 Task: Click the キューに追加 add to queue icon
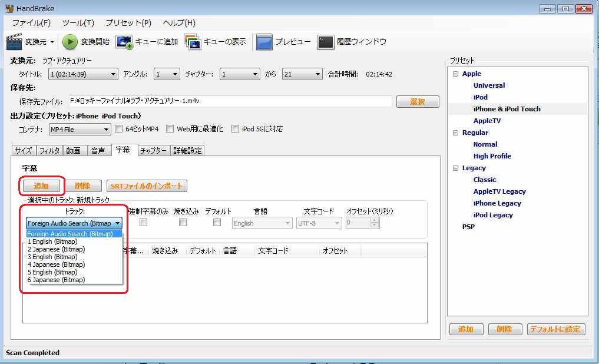tap(124, 42)
